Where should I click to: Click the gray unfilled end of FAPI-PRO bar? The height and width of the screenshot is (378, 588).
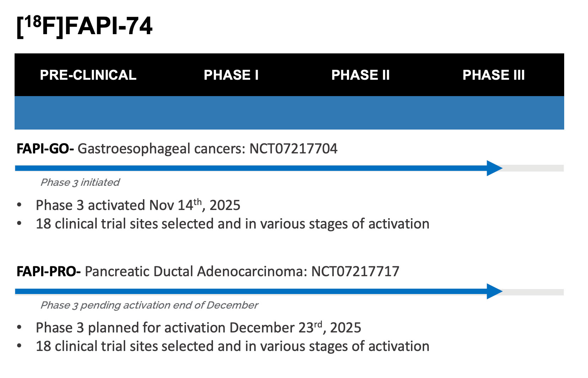pos(533,292)
